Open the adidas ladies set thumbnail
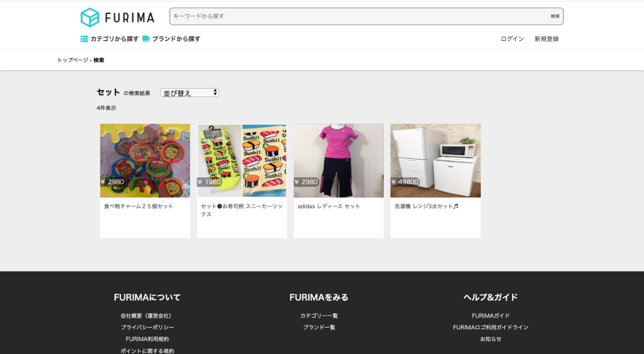 click(x=338, y=160)
